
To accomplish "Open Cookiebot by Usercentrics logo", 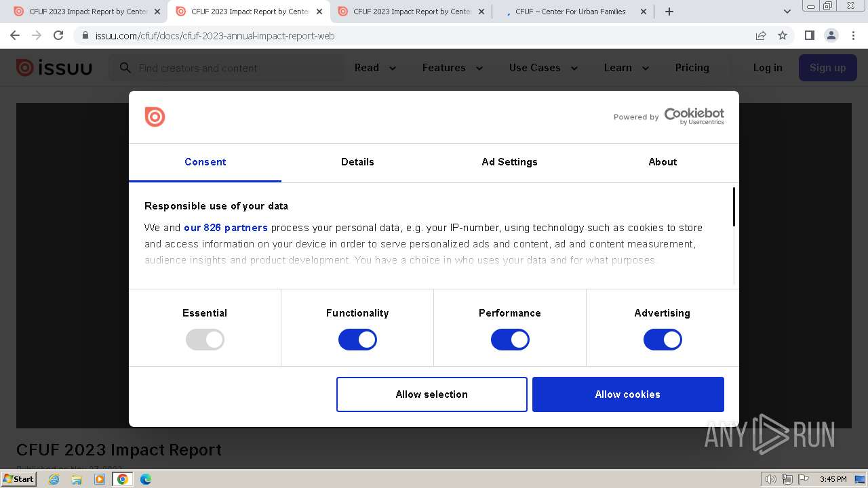I will pos(694,116).
